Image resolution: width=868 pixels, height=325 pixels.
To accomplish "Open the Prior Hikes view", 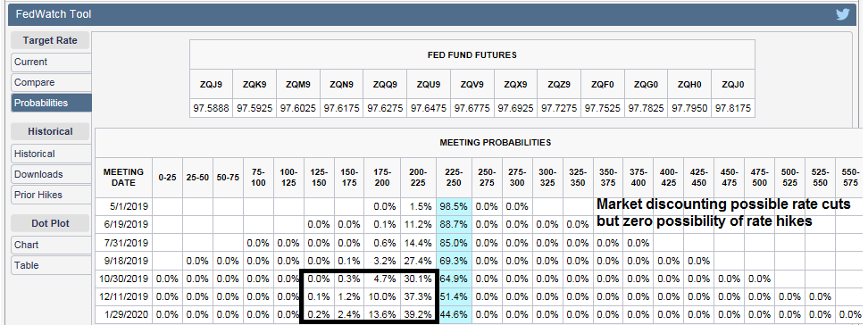I will pyautogui.click(x=52, y=195).
